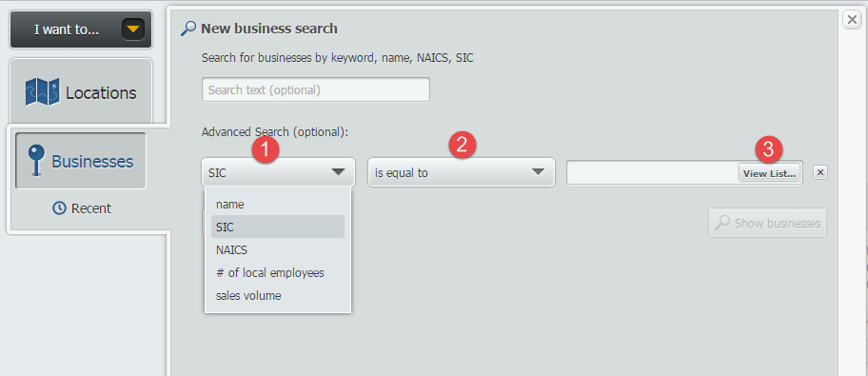
Task: Click the Locations map icon
Action: pos(42,92)
